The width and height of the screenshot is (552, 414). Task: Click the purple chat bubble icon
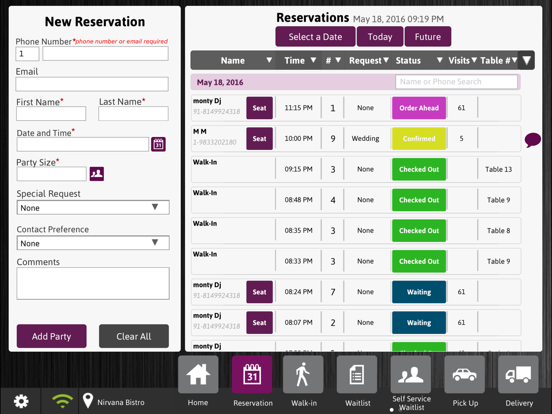click(533, 140)
